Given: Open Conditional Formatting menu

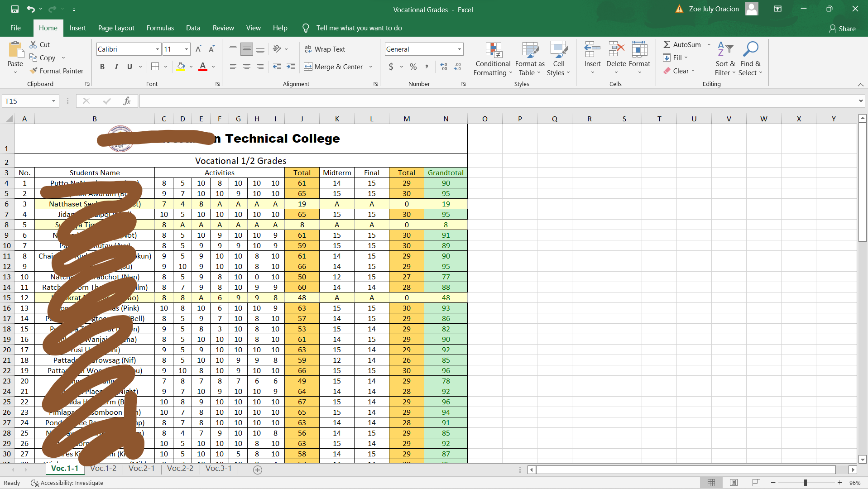Looking at the screenshot, I should pos(493,59).
